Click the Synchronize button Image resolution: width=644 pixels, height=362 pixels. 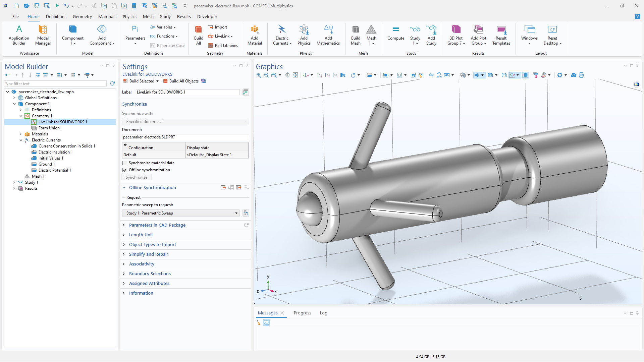coord(136,177)
